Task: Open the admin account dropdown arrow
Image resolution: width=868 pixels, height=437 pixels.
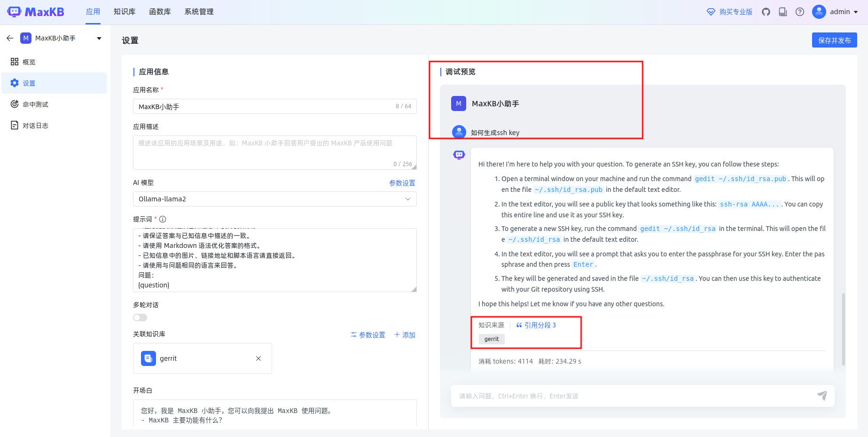Action: coord(856,12)
